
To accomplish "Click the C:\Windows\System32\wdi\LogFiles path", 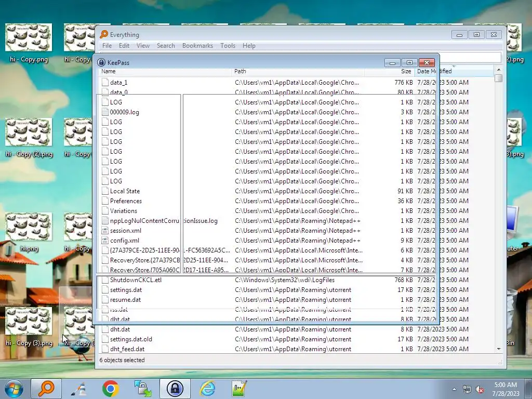I will coord(285,280).
